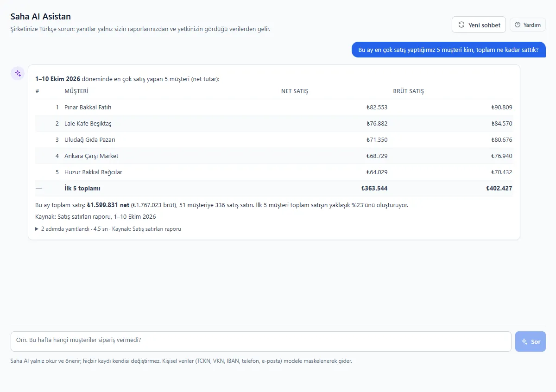
Task: Expand the '2 adımda yanıtlandı' details
Action: 108,229
